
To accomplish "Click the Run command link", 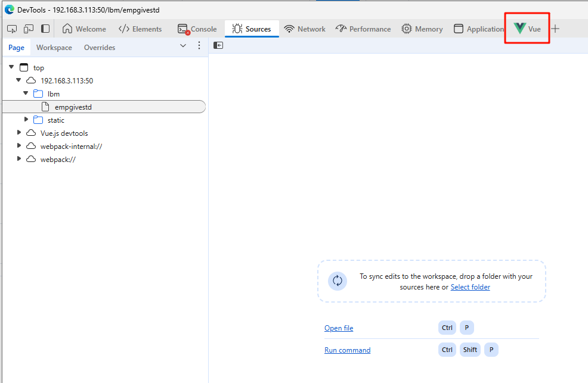I will click(x=347, y=350).
